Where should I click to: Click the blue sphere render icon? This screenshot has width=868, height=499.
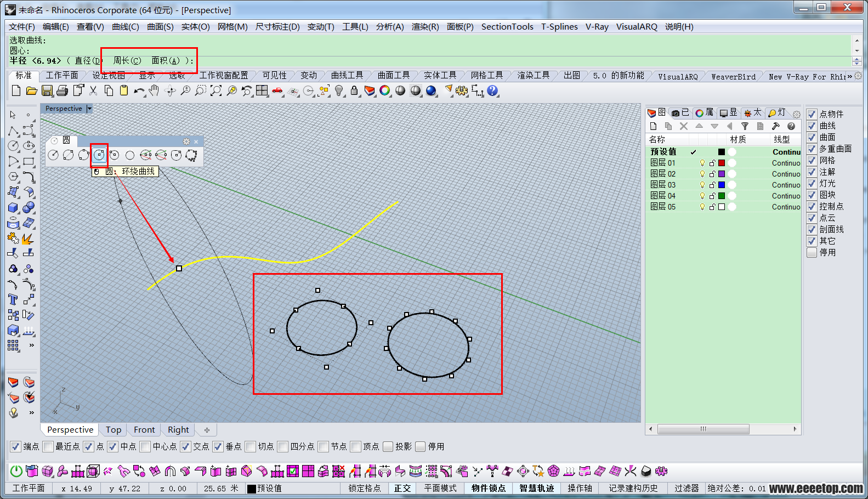(x=432, y=90)
